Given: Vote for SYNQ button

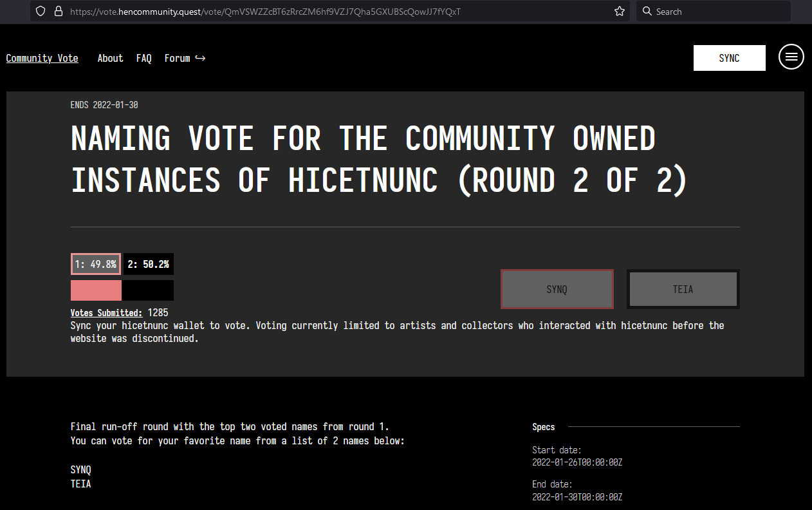Looking at the screenshot, I should point(557,289).
